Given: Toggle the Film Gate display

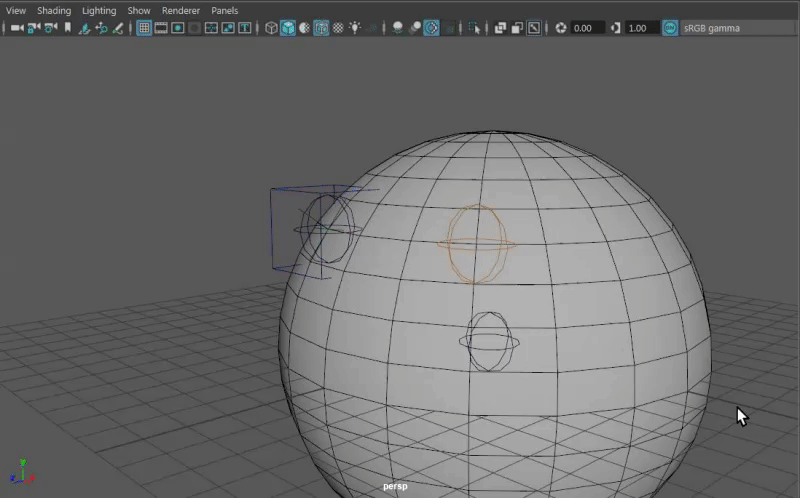Looking at the screenshot, I should tap(161, 28).
